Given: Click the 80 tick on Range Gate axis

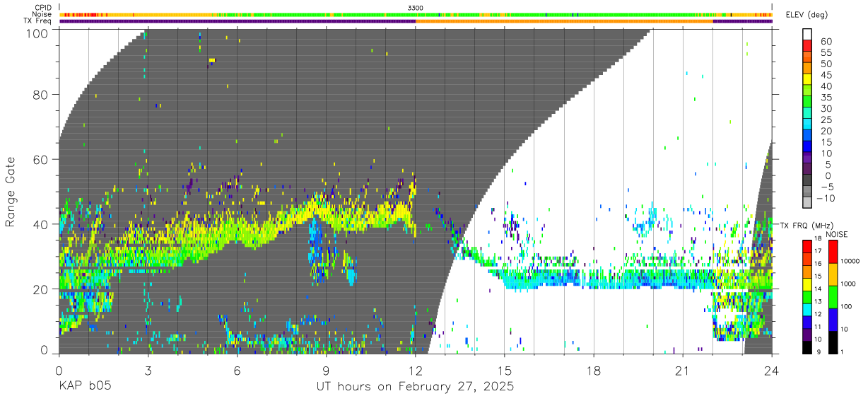Looking at the screenshot, I should coord(41,95).
